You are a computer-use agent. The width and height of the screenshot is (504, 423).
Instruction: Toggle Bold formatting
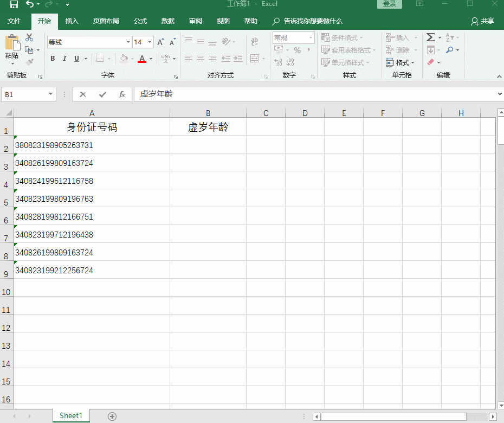click(x=53, y=59)
